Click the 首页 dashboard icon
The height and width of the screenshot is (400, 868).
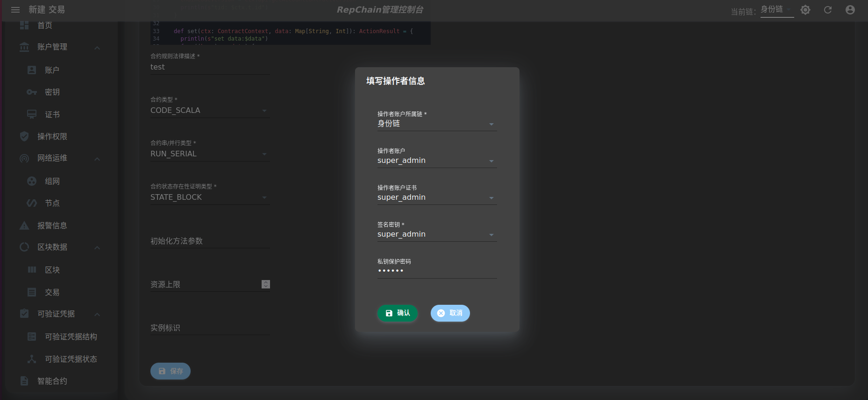coord(24,25)
